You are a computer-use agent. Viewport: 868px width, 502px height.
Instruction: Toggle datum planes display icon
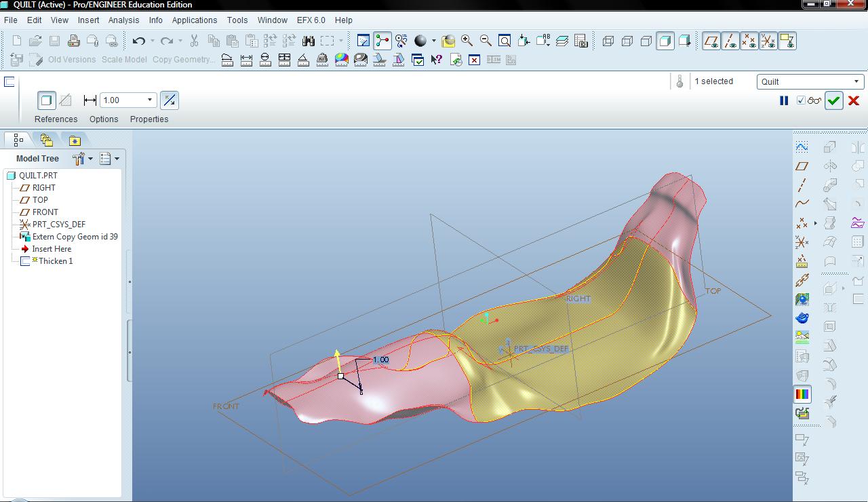pos(711,41)
